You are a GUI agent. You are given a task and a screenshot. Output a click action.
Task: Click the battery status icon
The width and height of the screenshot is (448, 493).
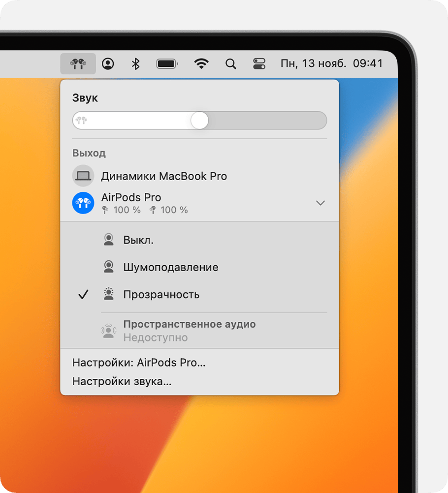tap(167, 63)
